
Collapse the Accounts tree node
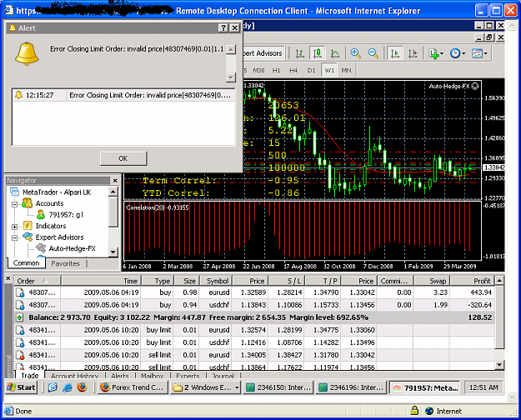click(15, 204)
